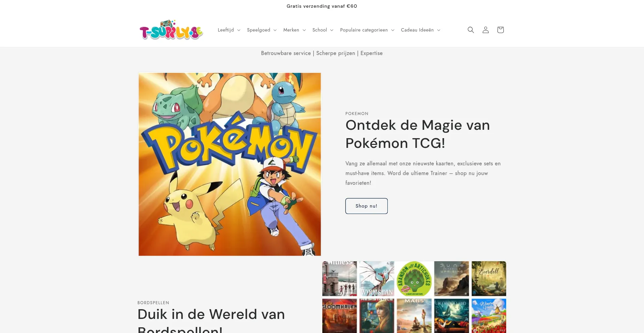Open the shopping cart icon
Screen dimensions: 644x333
500,30
